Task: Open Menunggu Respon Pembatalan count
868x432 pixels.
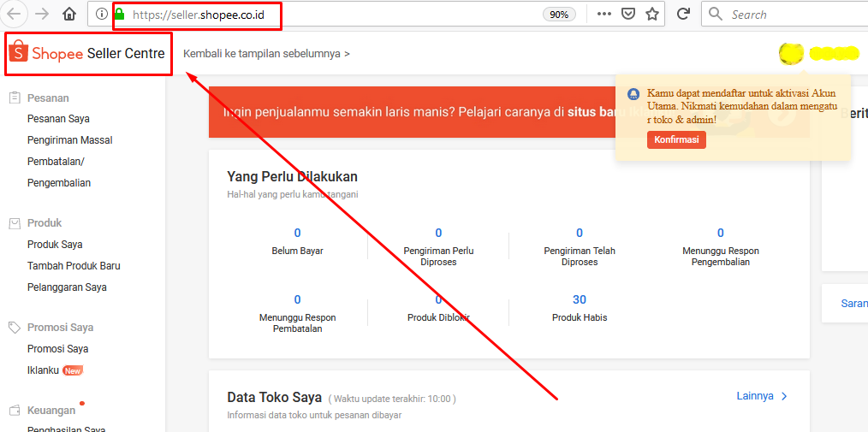Action: coord(297,314)
